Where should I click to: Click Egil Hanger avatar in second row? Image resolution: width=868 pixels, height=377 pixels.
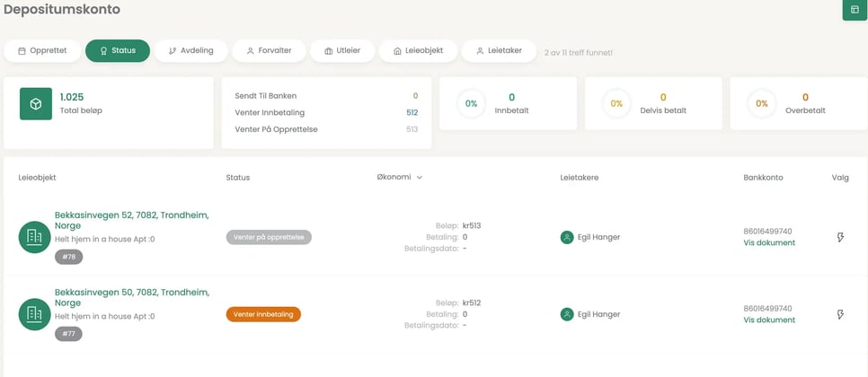pos(567,315)
